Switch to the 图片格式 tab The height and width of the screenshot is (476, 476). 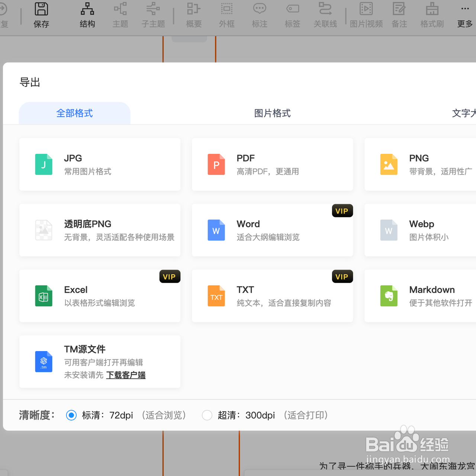[x=272, y=113]
